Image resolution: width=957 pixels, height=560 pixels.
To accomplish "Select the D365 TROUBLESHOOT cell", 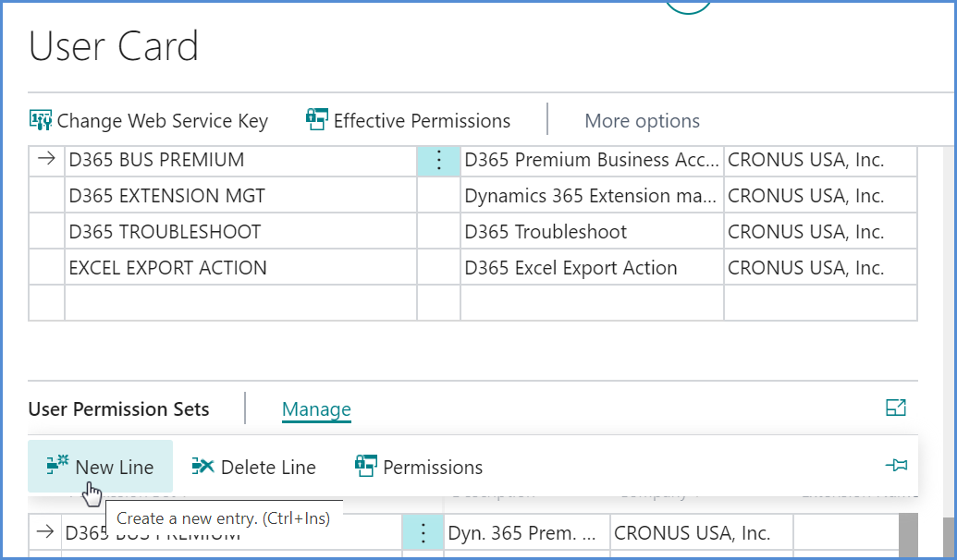I will pyautogui.click(x=240, y=232).
